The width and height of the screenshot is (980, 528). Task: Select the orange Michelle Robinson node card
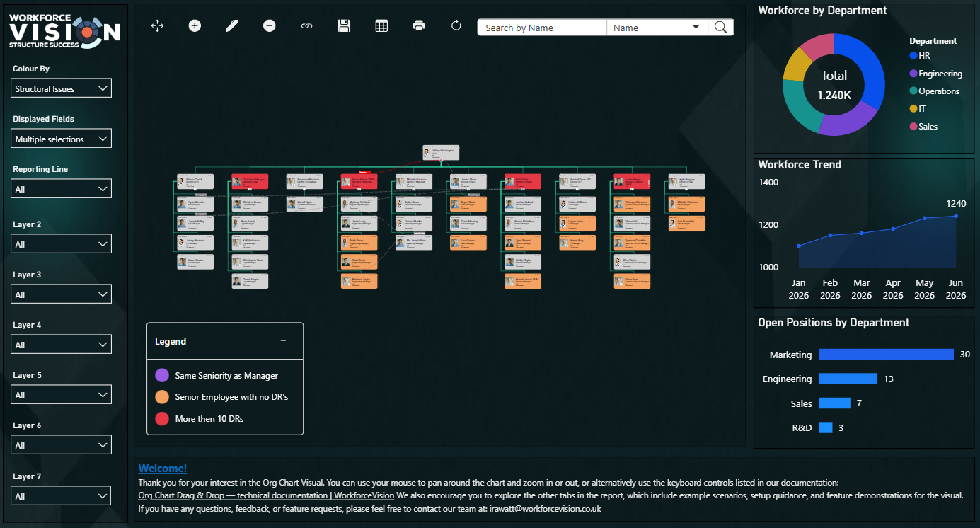[x=686, y=204]
